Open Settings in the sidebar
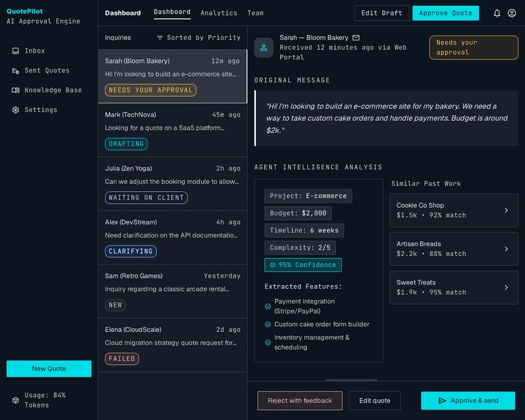 pyautogui.click(x=34, y=110)
